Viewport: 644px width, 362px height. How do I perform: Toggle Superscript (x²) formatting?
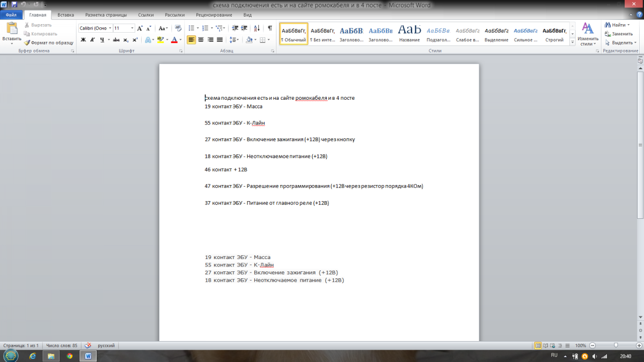coord(135,40)
